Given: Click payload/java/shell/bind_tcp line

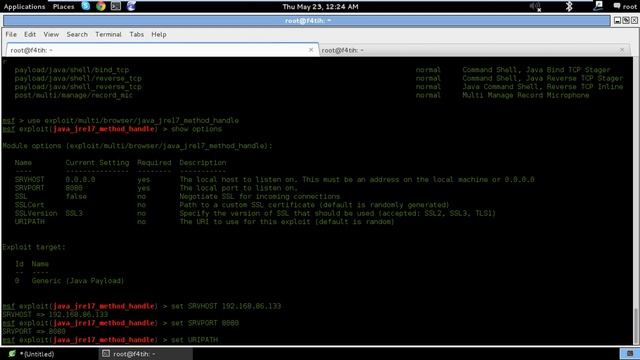Looking at the screenshot, I should tap(72, 70).
